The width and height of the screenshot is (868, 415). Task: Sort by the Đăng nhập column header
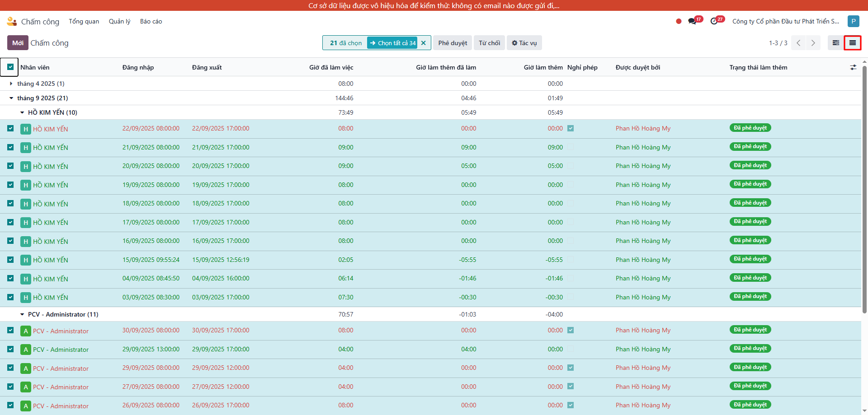pos(138,67)
